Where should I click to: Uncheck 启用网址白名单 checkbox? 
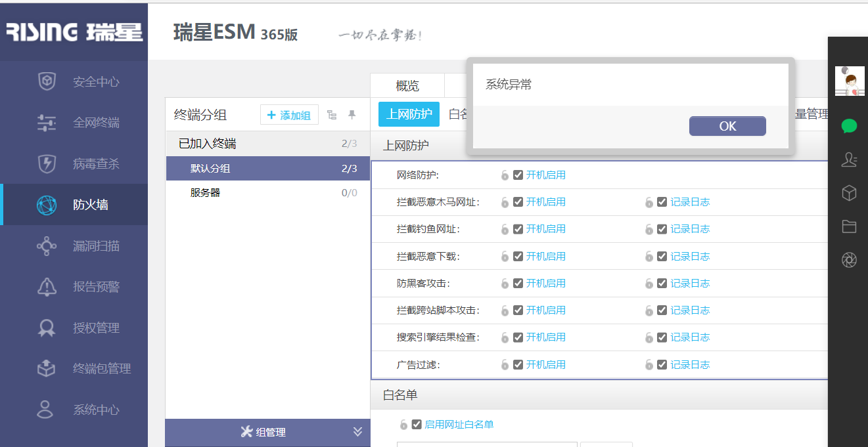point(417,425)
